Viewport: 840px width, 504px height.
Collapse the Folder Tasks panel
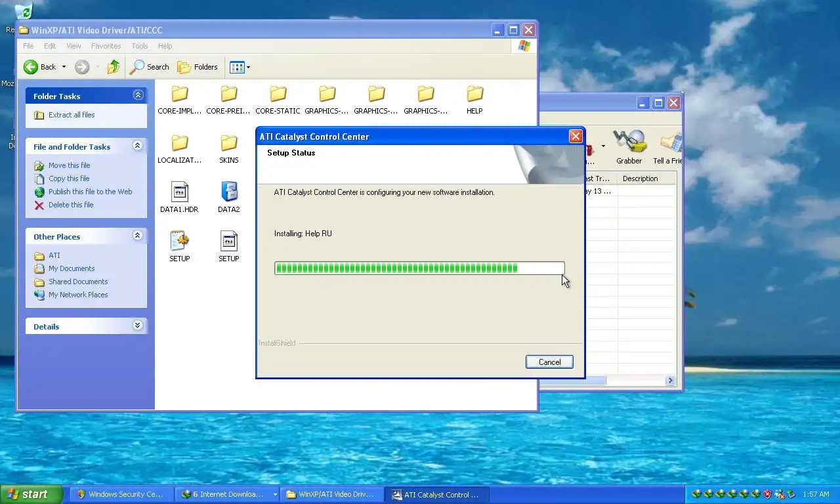coord(138,95)
